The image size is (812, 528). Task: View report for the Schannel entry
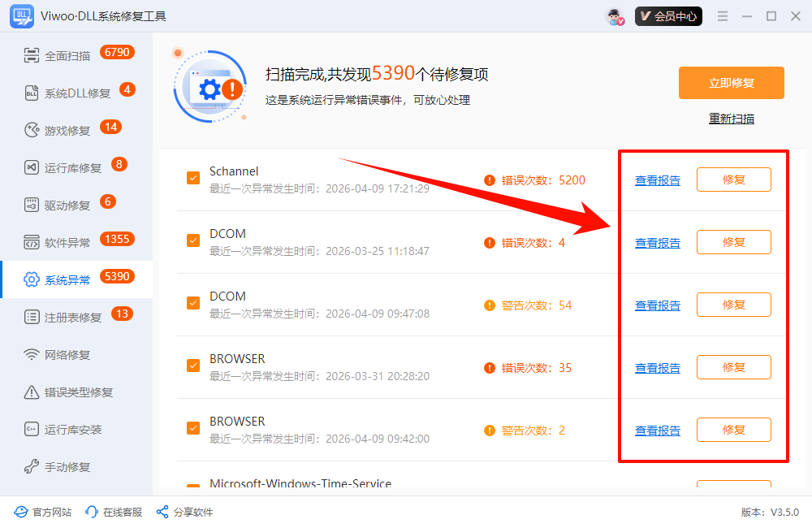[657, 180]
